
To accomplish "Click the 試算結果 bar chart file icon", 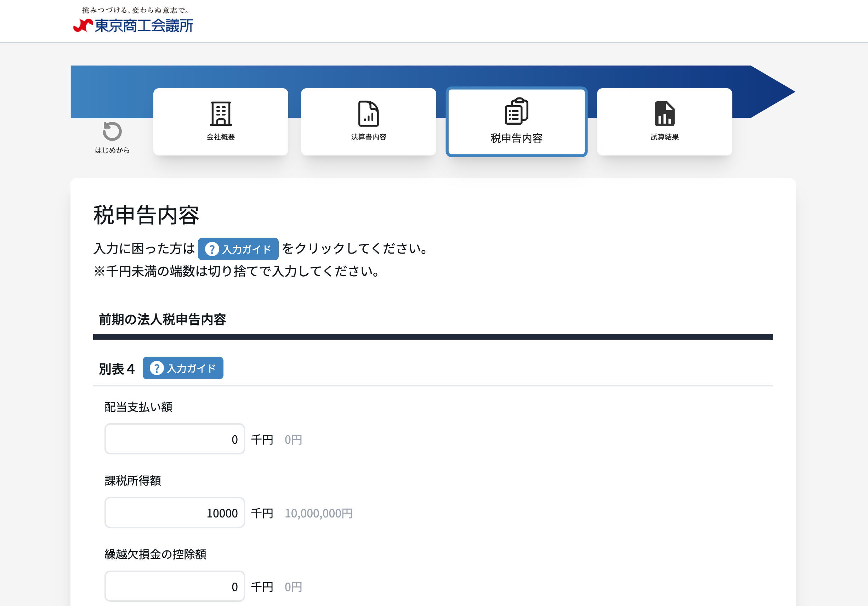I will pyautogui.click(x=664, y=113).
